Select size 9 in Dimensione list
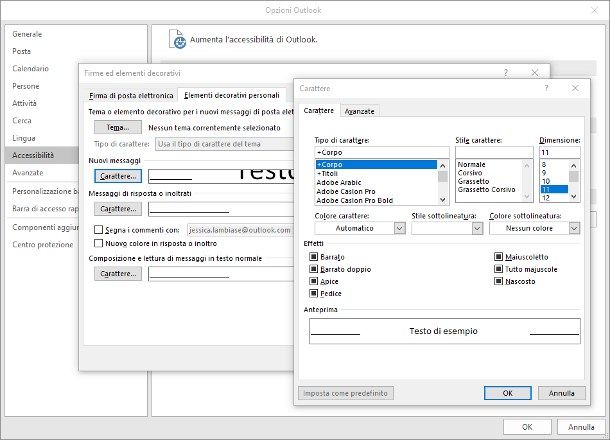 [x=554, y=173]
